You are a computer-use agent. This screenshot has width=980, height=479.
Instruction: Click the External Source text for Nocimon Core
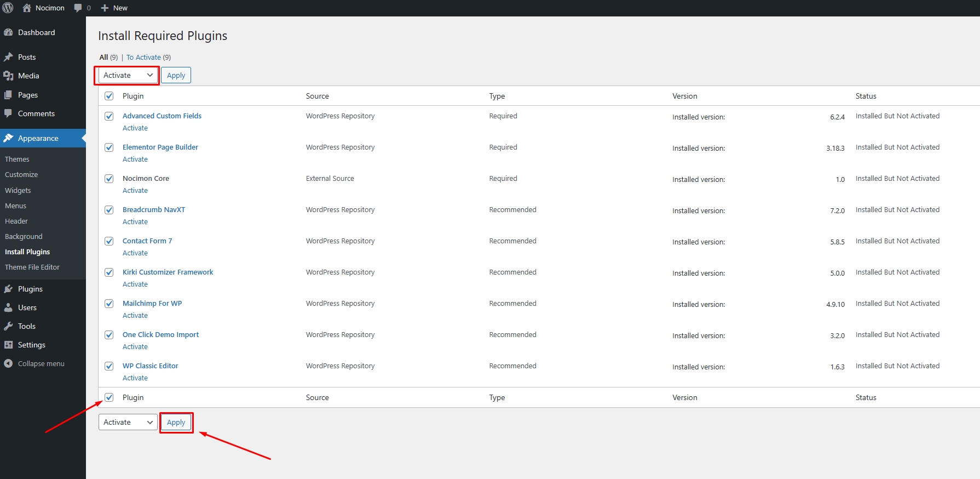pos(330,178)
